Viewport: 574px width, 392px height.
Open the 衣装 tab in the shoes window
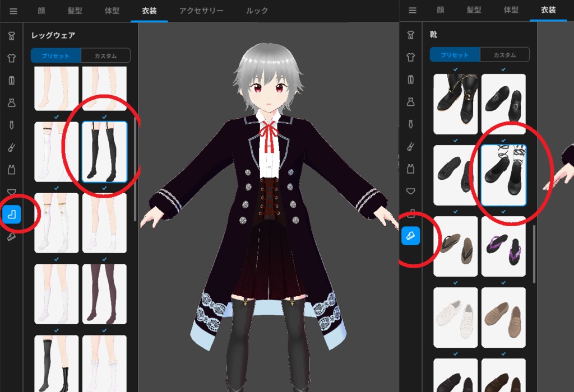coord(548,10)
